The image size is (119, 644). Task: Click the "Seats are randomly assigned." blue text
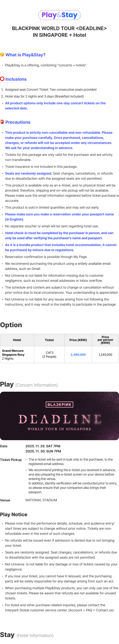click(29, 173)
